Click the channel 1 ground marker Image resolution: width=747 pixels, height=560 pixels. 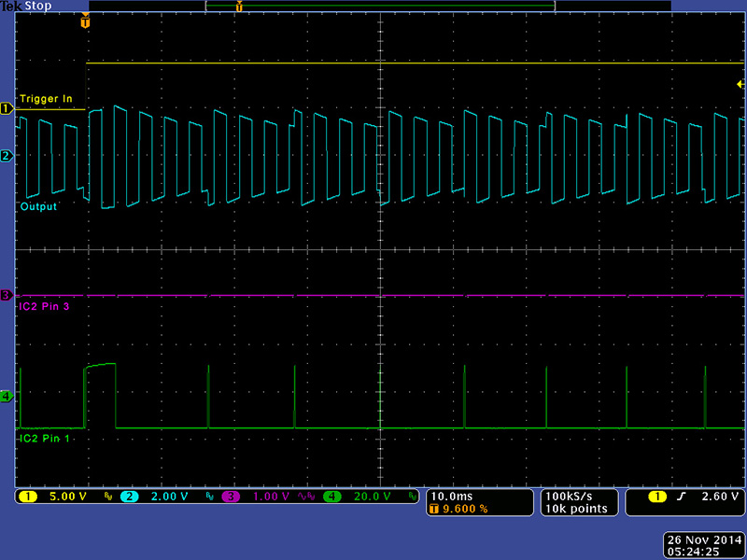coord(6,109)
